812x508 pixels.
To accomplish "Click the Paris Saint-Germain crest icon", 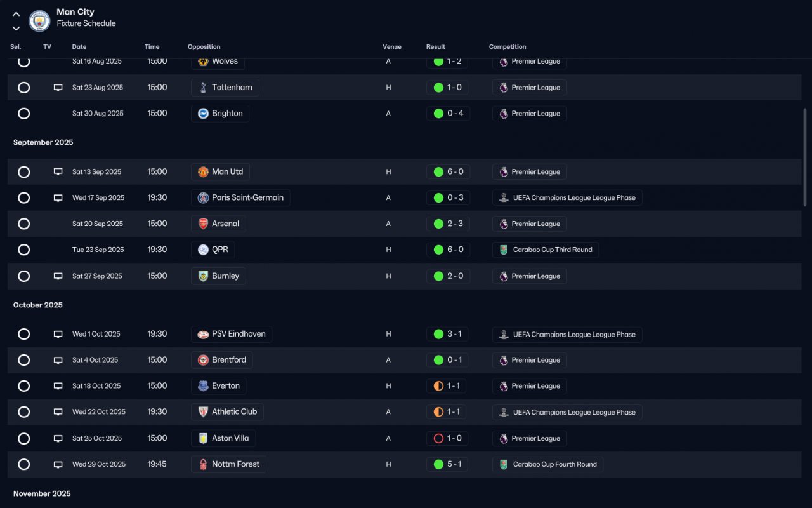I will (x=203, y=197).
